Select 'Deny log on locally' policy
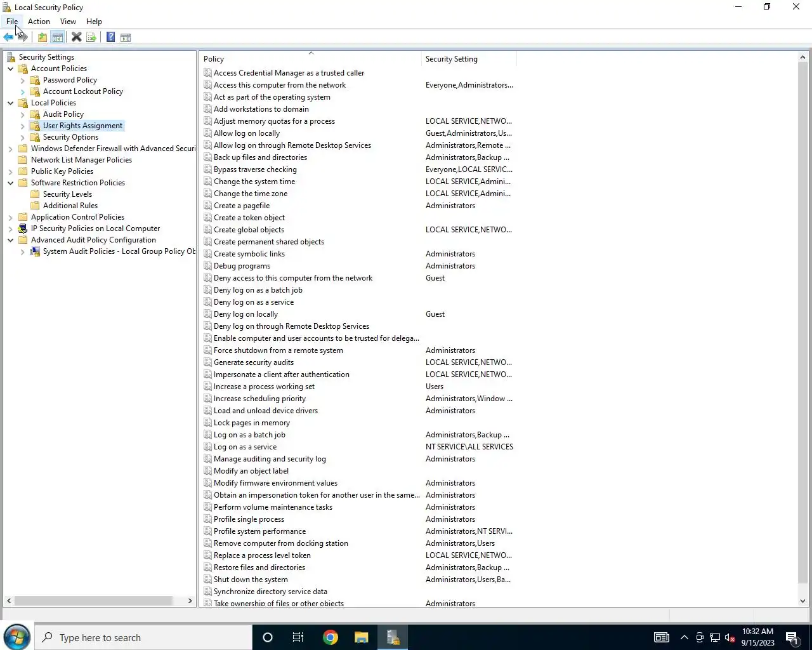Screen dimensions: 812x650 [246, 314]
